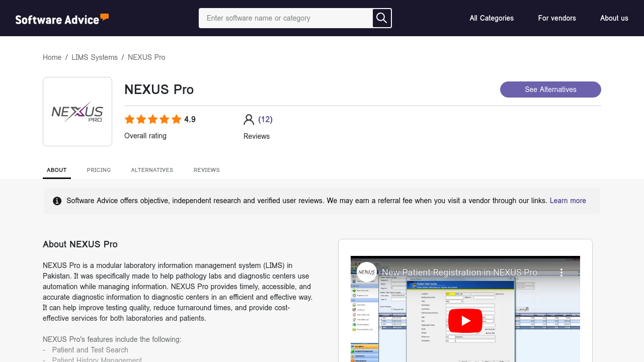This screenshot has height=362, width=644.
Task: Click the five-star overall rating
Action: coord(153,120)
